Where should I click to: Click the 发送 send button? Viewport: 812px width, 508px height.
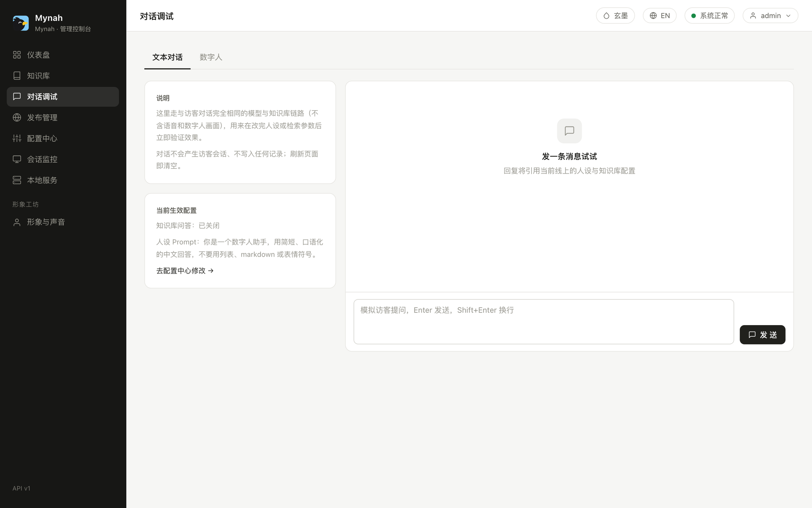(x=762, y=334)
